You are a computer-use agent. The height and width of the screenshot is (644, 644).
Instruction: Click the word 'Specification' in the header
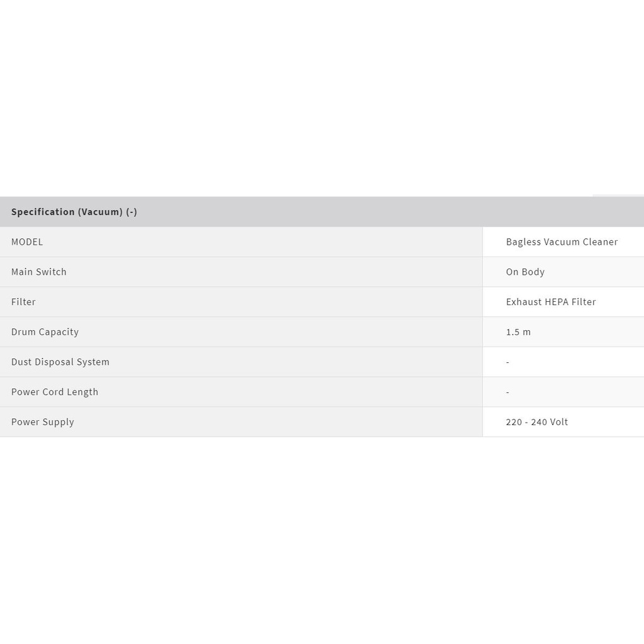click(43, 212)
